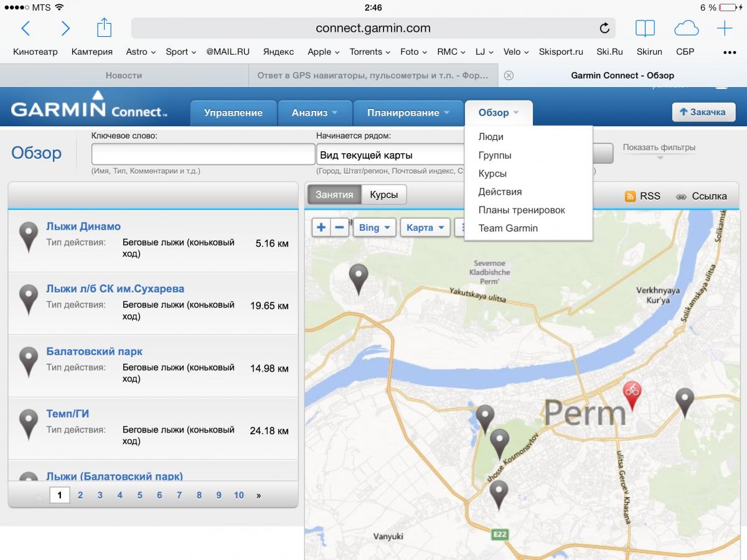The width and height of the screenshot is (747, 560).
Task: Choose Курсы from the Обзор menu
Action: click(492, 174)
